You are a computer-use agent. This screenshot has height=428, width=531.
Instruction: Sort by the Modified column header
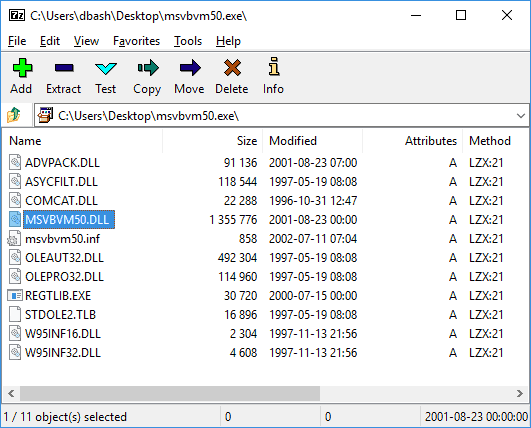coord(313,141)
